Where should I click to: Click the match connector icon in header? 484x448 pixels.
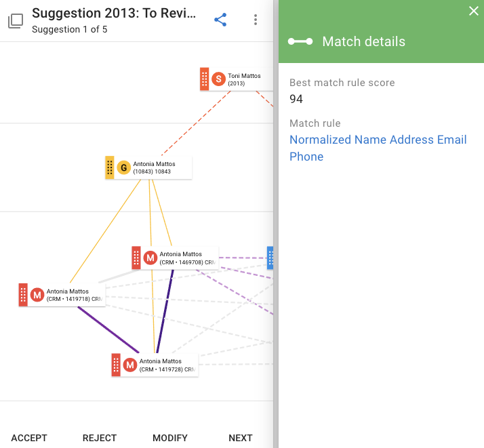point(300,41)
